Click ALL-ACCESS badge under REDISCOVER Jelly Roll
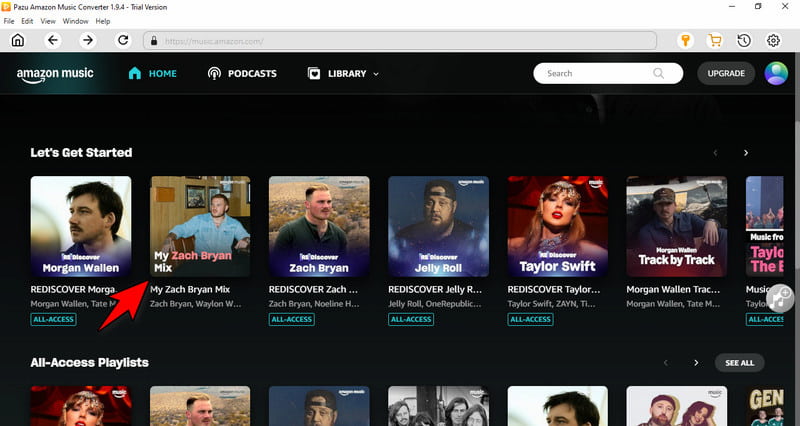 tap(411, 319)
